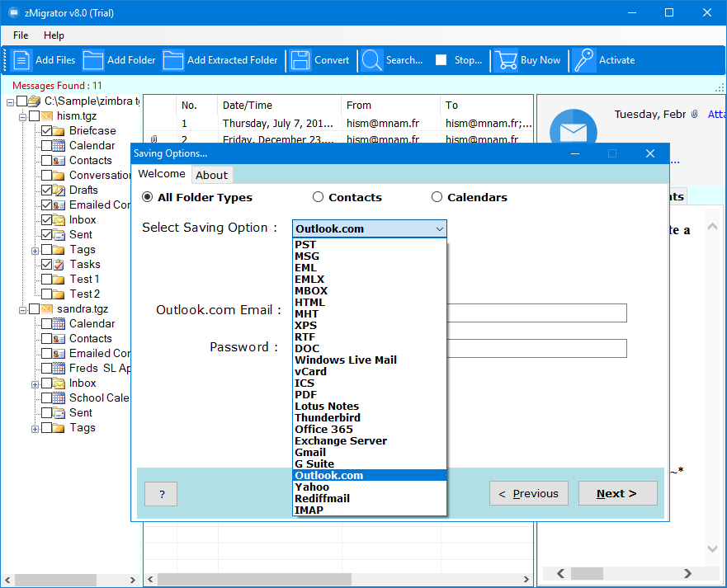This screenshot has width=727, height=588.
Task: Switch to the About tab
Action: tap(211, 175)
